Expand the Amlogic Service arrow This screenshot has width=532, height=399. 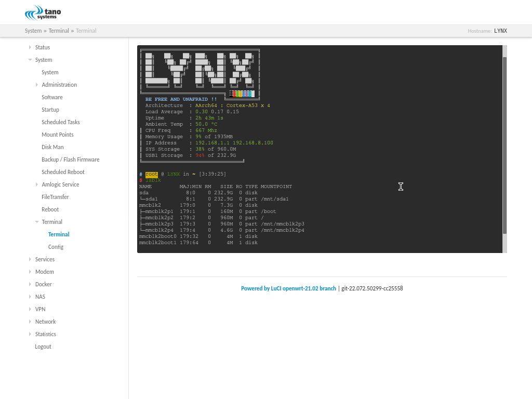pos(37,184)
